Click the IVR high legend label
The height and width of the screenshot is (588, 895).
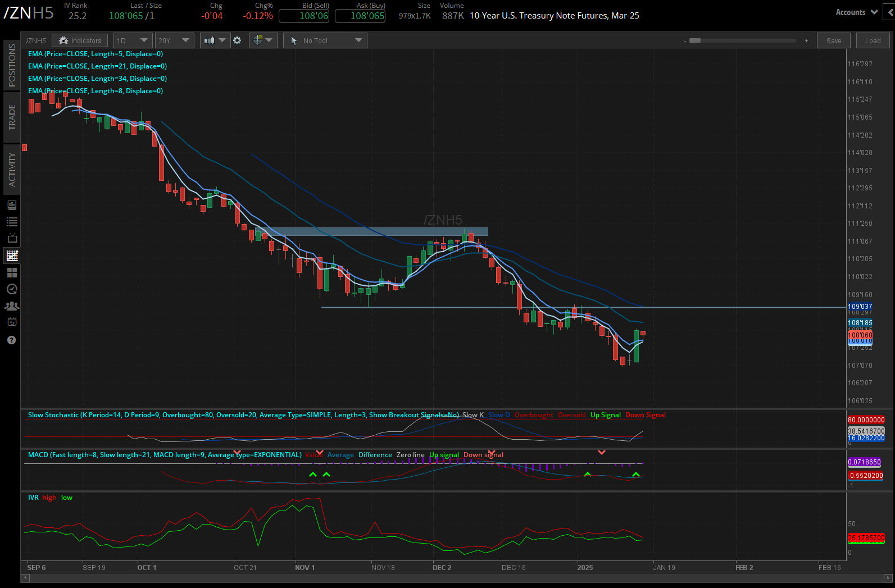[49, 498]
